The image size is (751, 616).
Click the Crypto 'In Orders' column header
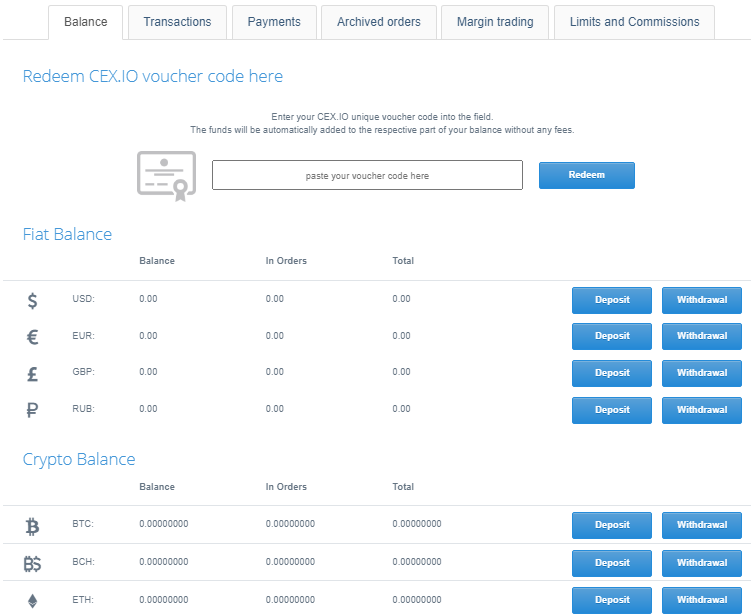[x=286, y=487]
